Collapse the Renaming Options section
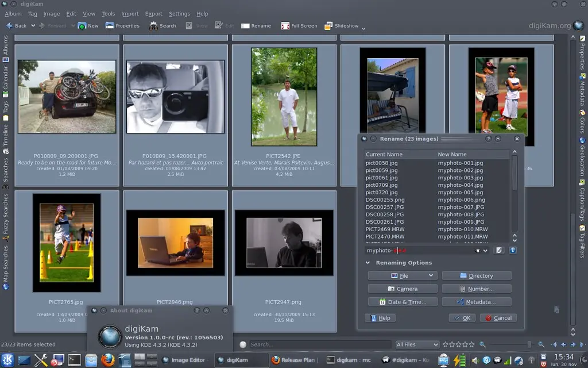The width and height of the screenshot is (588, 368). tap(367, 262)
